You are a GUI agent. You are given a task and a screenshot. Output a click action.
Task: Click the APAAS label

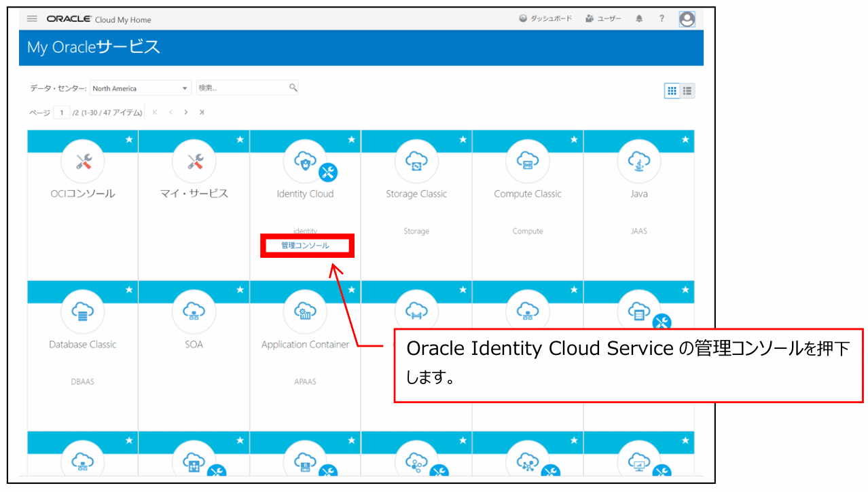(305, 381)
